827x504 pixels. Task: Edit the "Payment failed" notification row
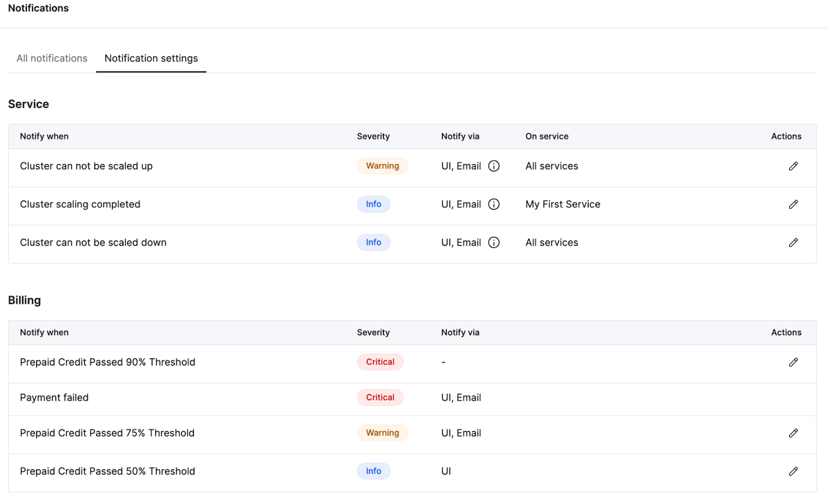pos(793,397)
